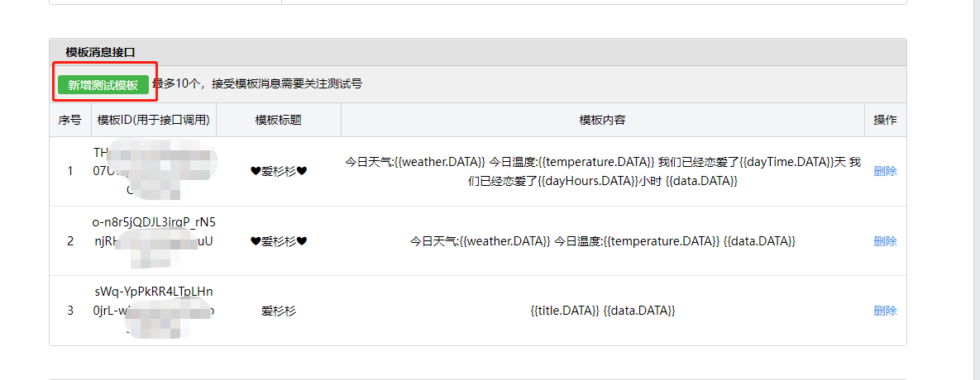Click the template ID starting with o-n8r5jQDJL3
The image size is (980, 380).
point(153,232)
